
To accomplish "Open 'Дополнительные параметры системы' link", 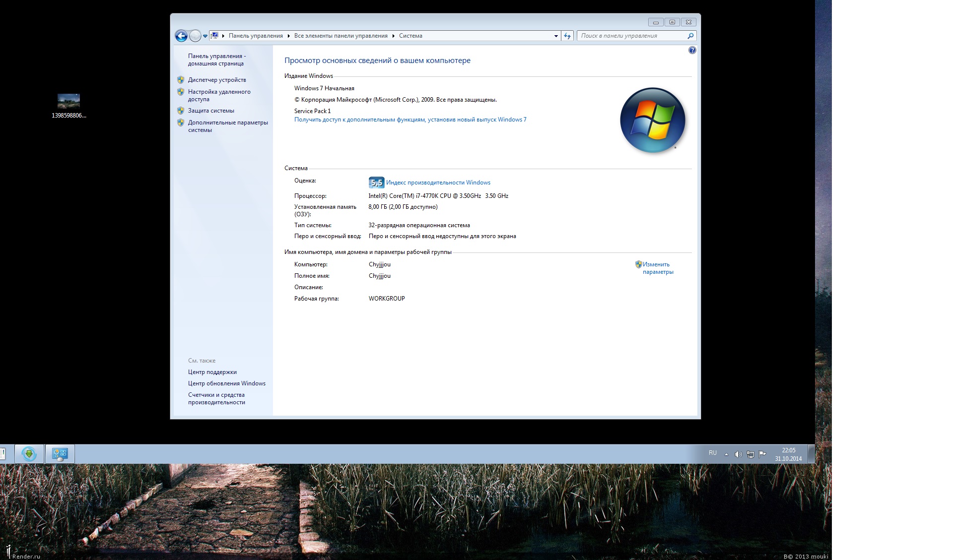I will (x=228, y=126).
